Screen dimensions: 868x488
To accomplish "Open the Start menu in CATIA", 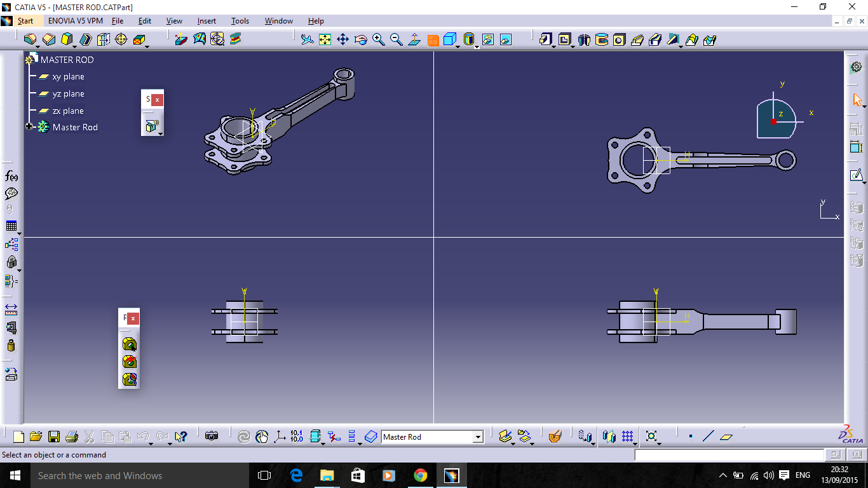I will (x=25, y=21).
